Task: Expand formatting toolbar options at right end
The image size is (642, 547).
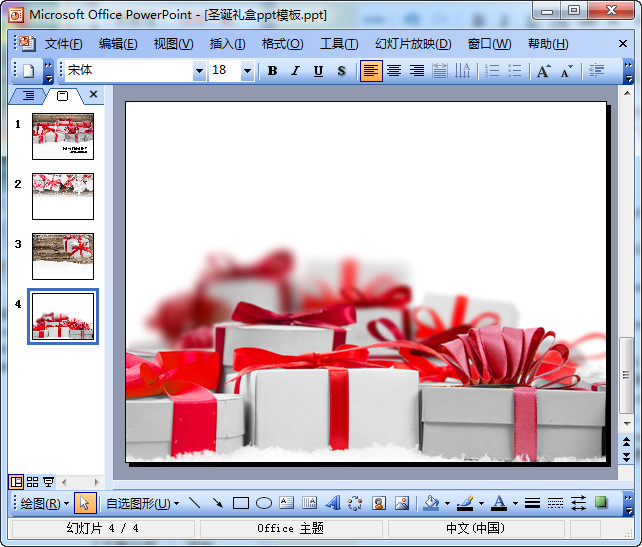Action: [x=628, y=71]
